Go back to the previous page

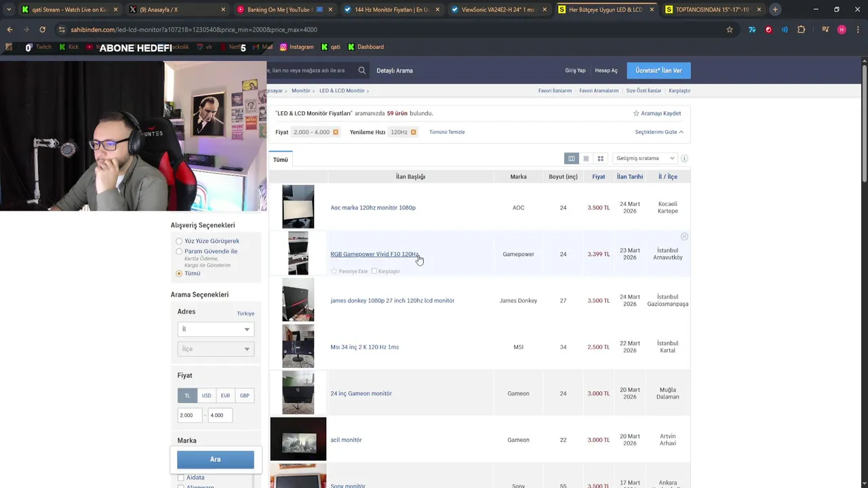(9, 30)
